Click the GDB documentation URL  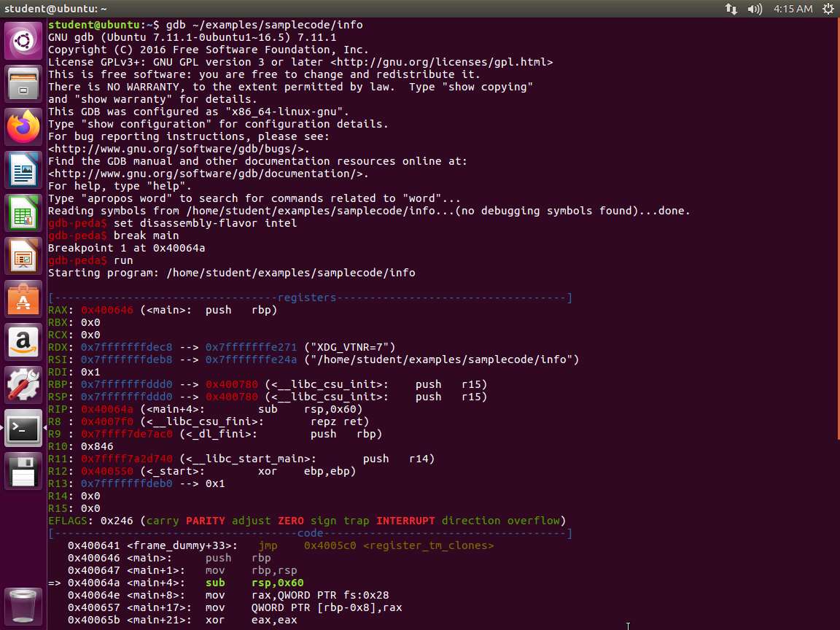click(x=208, y=174)
